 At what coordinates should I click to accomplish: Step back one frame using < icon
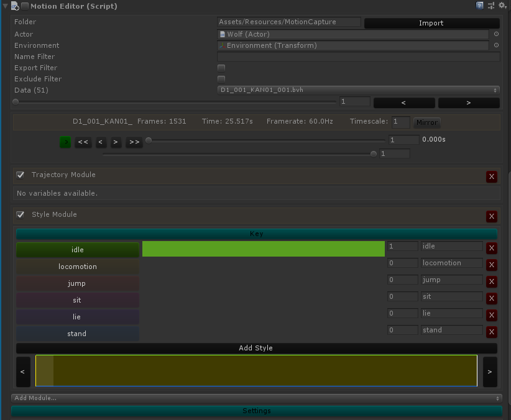click(x=101, y=142)
